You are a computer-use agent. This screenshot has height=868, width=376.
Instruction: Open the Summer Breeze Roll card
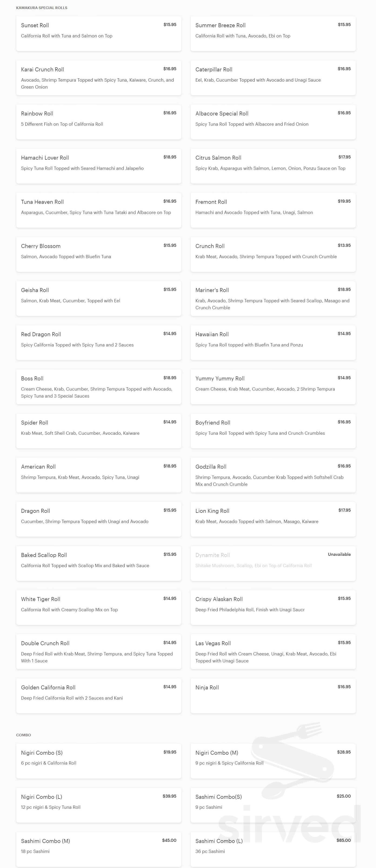click(273, 34)
